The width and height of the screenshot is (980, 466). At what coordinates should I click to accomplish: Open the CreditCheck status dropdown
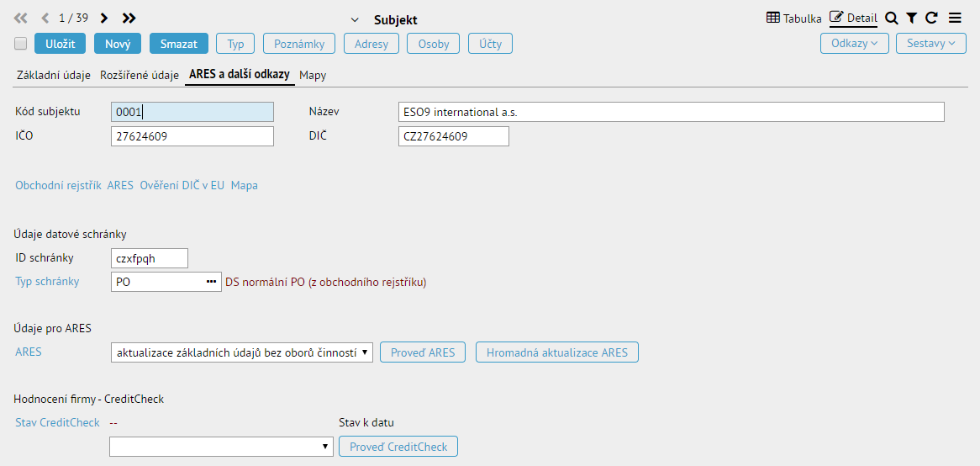click(221, 447)
